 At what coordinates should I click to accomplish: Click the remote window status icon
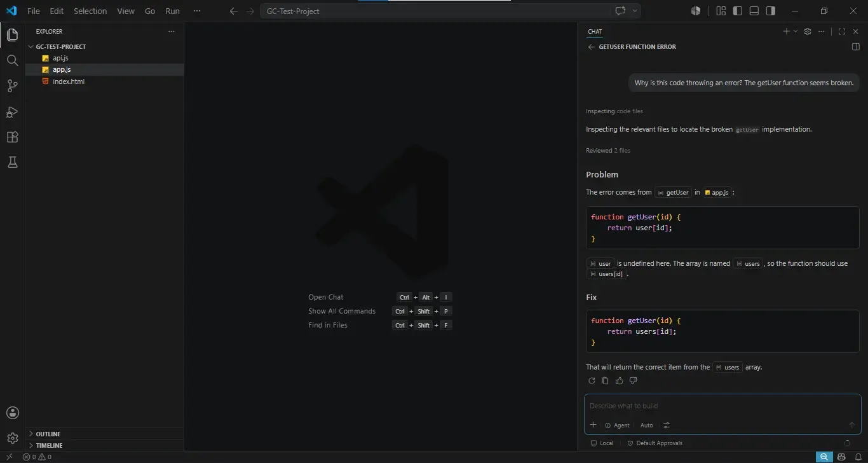9,457
